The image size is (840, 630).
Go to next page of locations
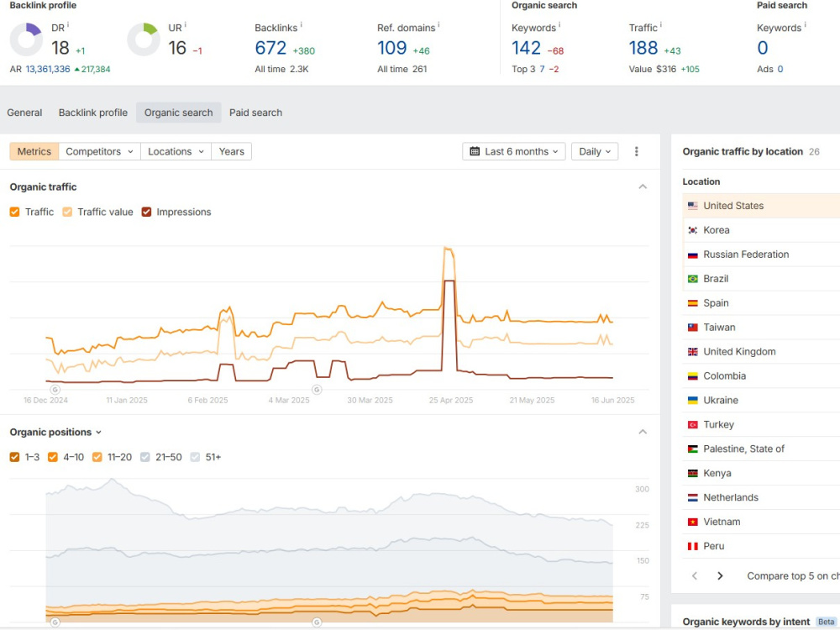tap(720, 576)
